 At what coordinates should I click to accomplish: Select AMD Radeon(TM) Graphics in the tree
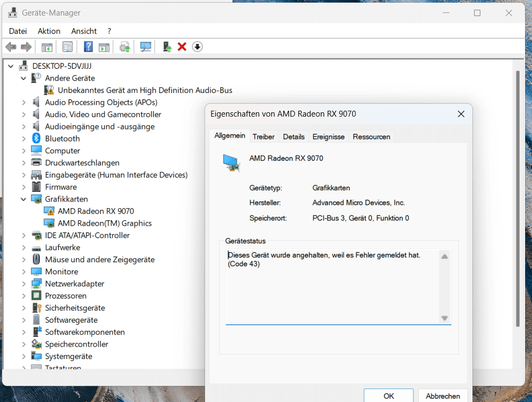(x=105, y=223)
